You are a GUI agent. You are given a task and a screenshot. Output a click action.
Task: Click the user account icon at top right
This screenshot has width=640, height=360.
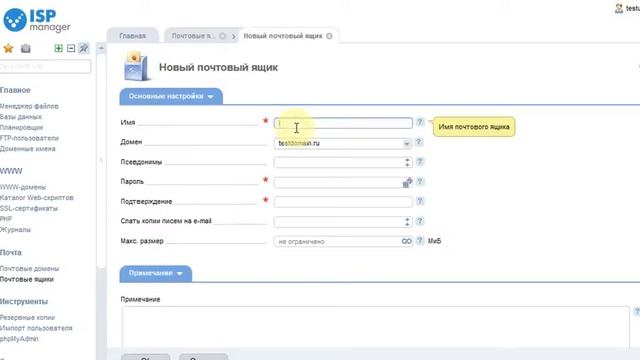click(x=619, y=8)
